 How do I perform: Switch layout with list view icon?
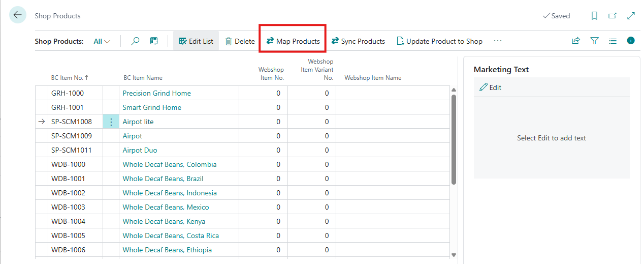pos(613,41)
